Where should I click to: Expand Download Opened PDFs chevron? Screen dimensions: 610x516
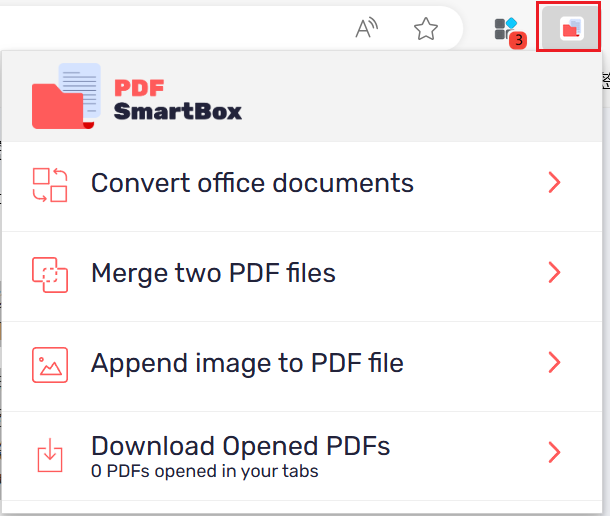554,452
